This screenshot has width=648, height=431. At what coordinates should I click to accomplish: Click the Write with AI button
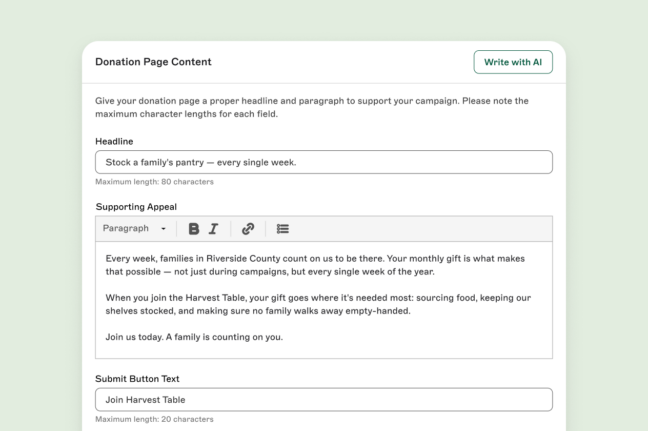(513, 62)
